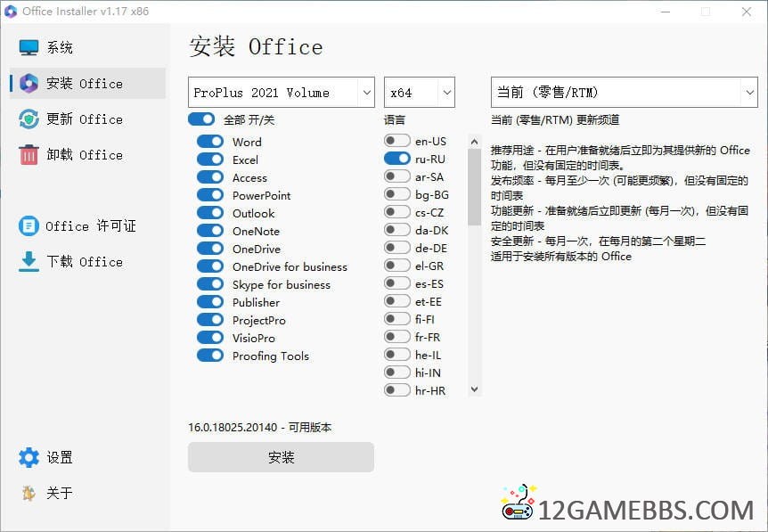Enable the hi-IN language switch
The height and width of the screenshot is (532, 768).
click(397, 372)
